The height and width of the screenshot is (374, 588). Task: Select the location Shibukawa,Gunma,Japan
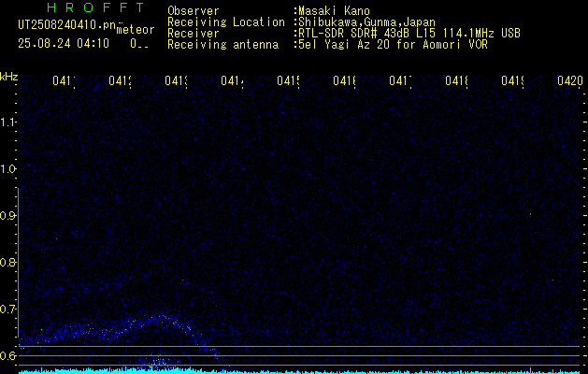(366, 22)
